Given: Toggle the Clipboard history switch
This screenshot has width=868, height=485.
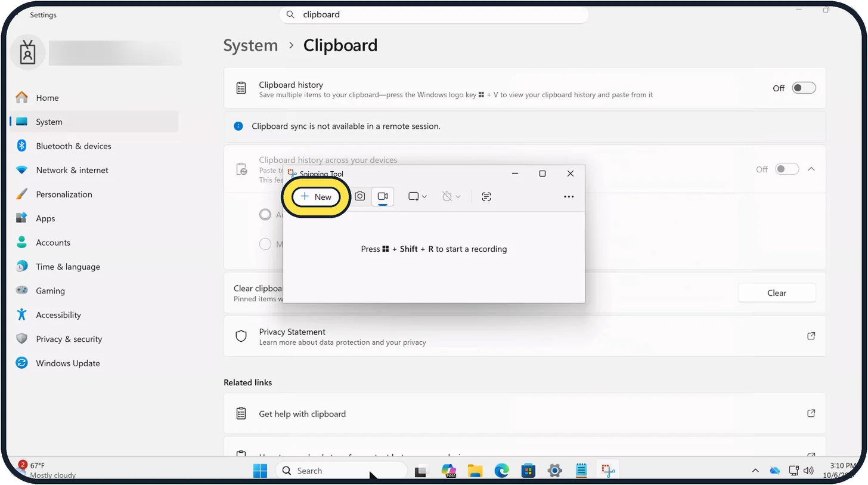Looking at the screenshot, I should 804,88.
